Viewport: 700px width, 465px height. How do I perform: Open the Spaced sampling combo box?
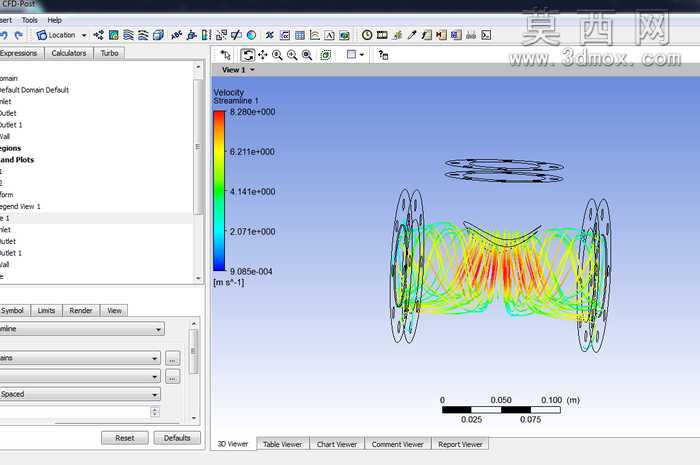[x=80, y=394]
